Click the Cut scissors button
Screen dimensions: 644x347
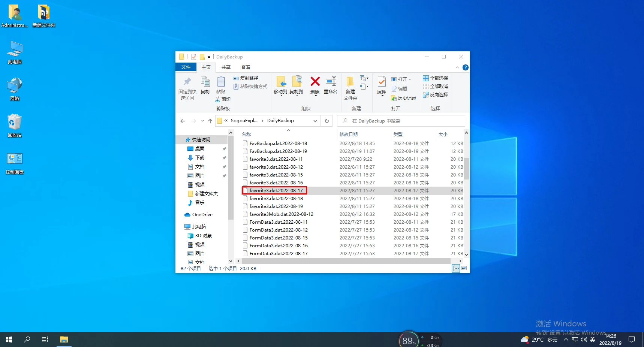point(223,99)
